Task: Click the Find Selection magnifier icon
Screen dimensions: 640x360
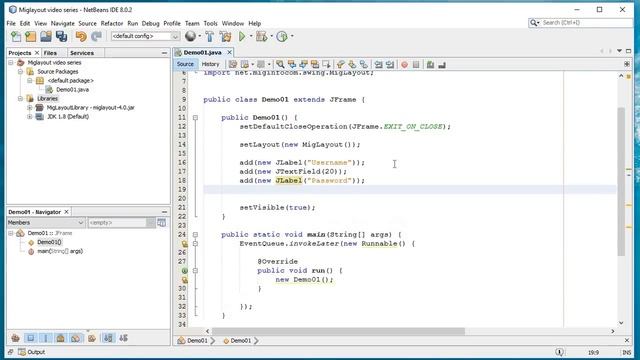Action: tap(280, 64)
